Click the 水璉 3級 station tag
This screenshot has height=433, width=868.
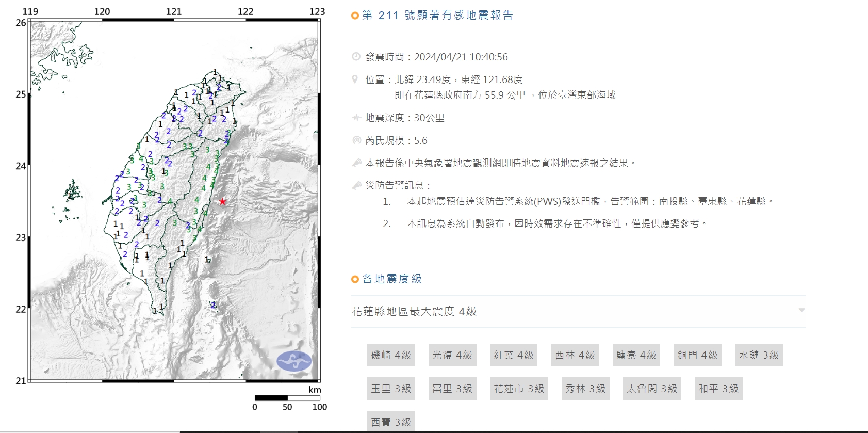tap(759, 355)
